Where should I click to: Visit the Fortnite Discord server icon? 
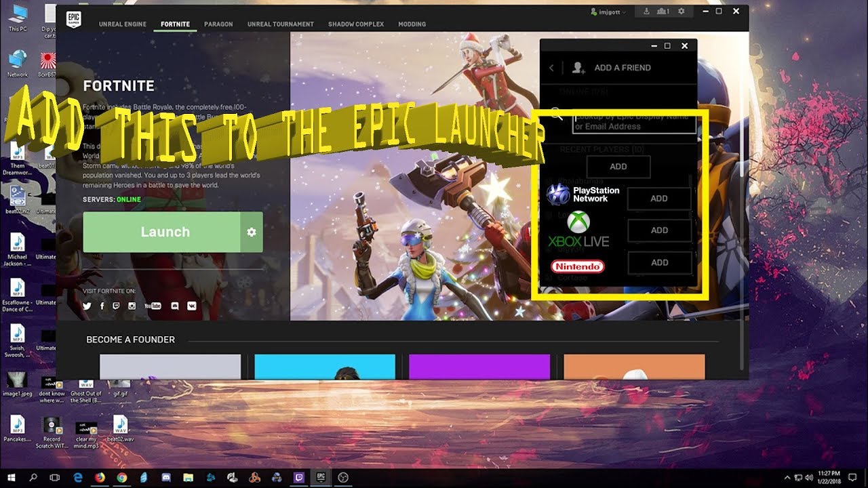(176, 306)
